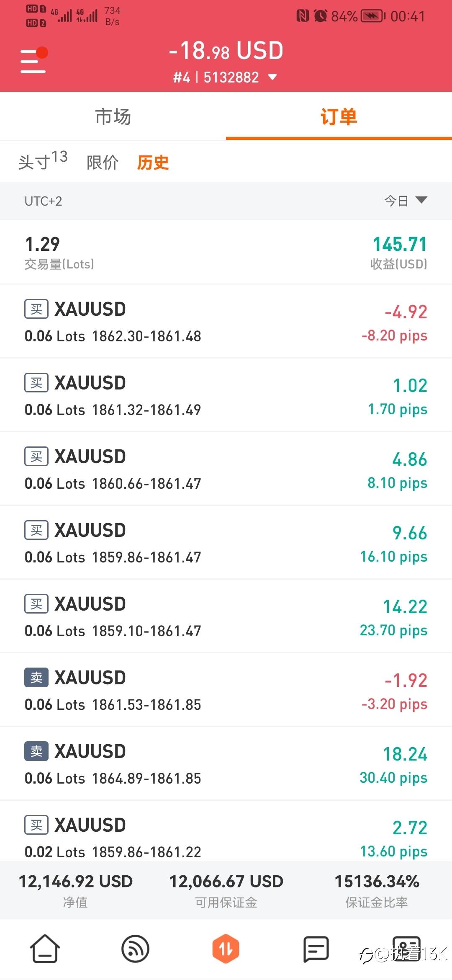Open the profile card icon
Image resolution: width=452 pixels, height=980 pixels.
pos(406,948)
